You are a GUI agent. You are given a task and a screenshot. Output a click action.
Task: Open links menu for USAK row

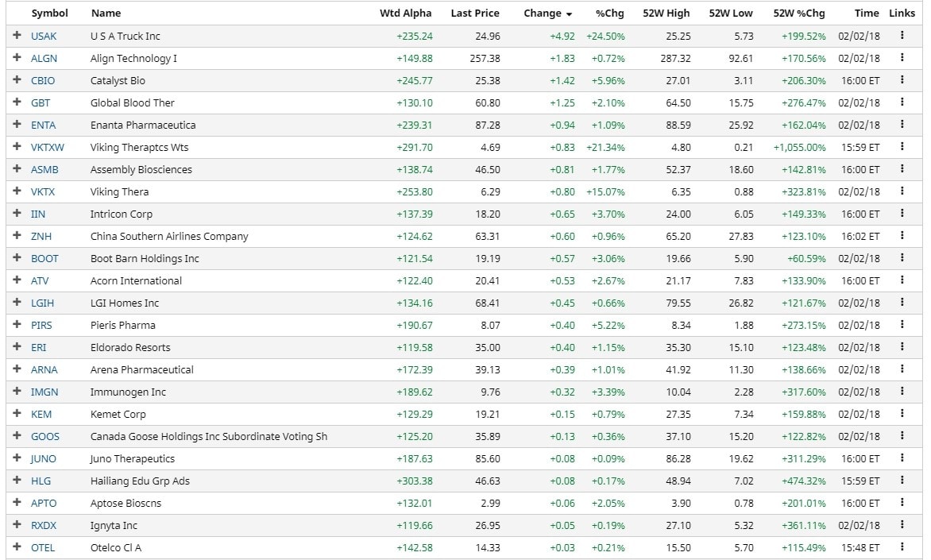902,36
